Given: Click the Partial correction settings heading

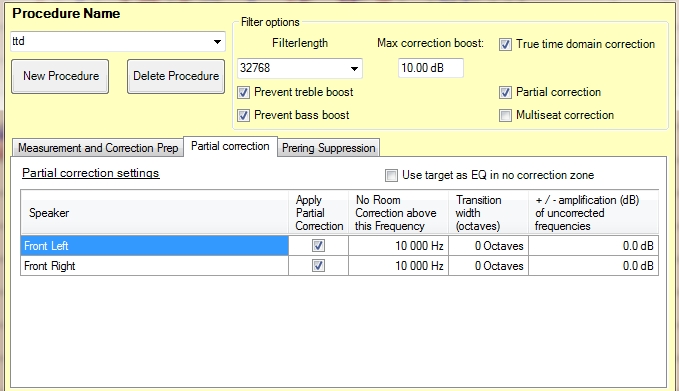Looking at the screenshot, I should click(91, 173).
